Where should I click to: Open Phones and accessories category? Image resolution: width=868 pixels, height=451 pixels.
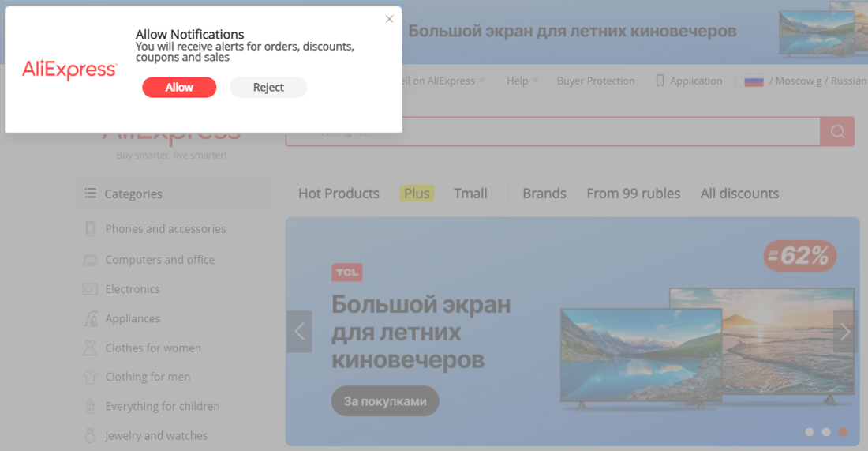click(x=166, y=229)
